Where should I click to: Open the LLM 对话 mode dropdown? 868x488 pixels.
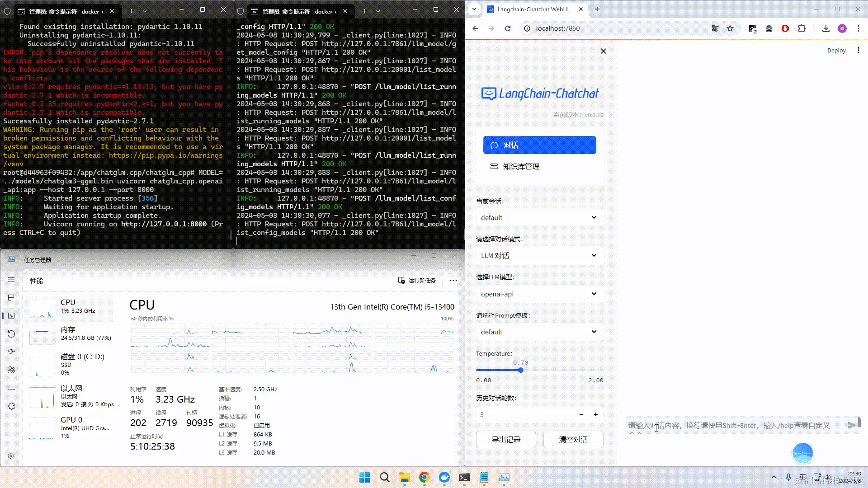coord(539,256)
